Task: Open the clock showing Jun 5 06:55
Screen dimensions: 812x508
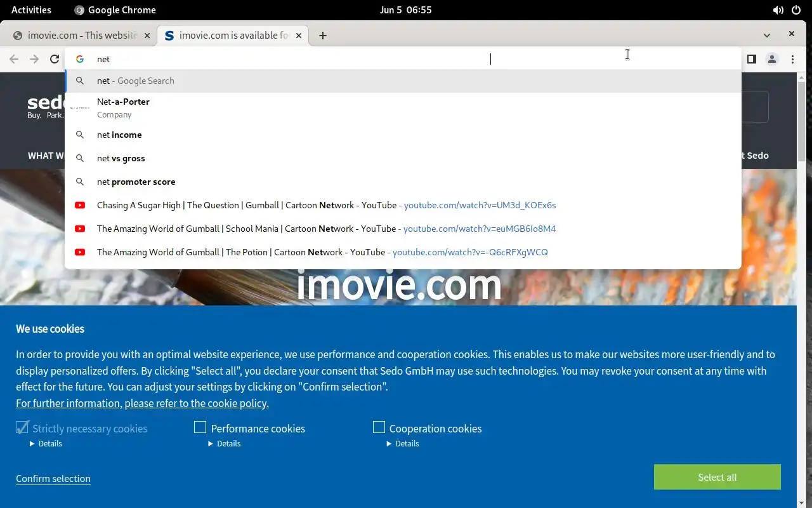Action: (405, 10)
